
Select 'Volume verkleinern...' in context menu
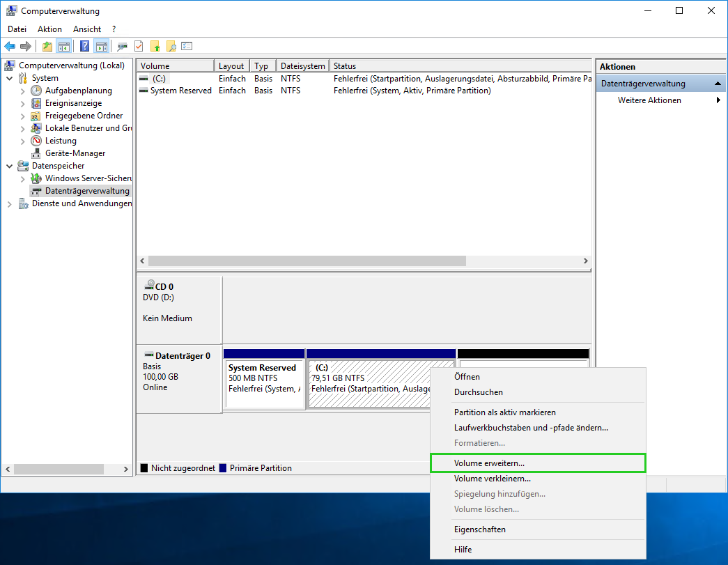tap(492, 479)
